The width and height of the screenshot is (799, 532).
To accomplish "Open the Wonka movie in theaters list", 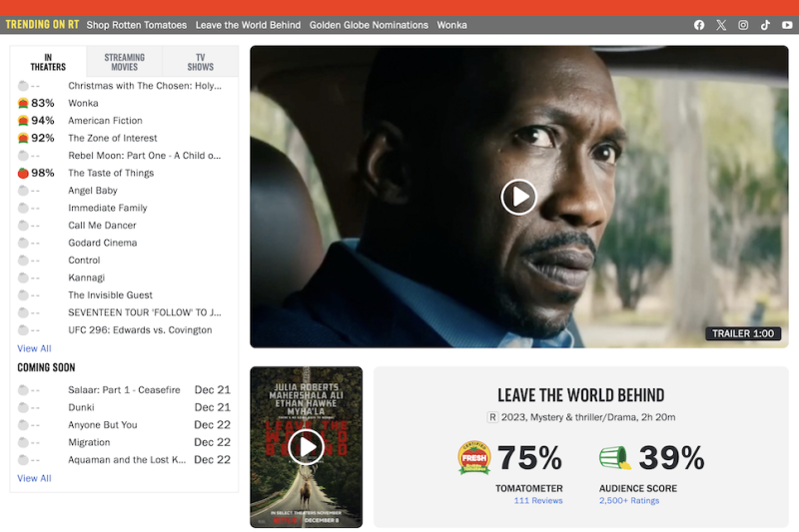I will pyautogui.click(x=83, y=104).
